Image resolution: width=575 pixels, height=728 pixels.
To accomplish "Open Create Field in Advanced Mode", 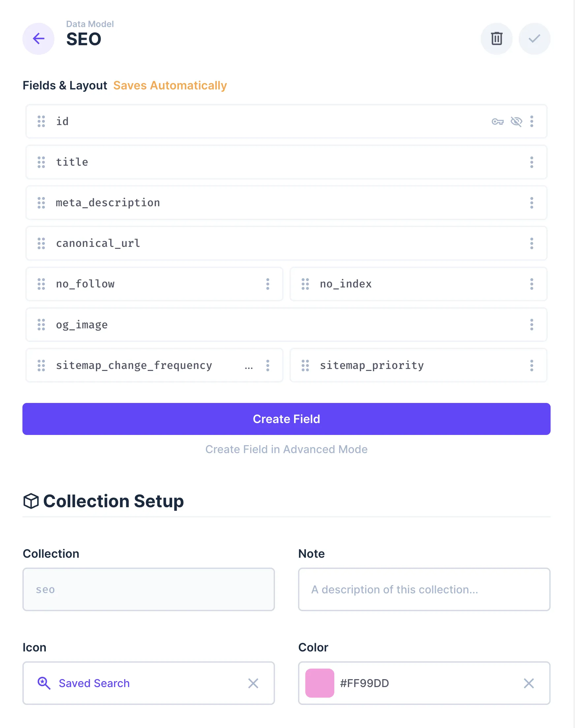I will 286,449.
